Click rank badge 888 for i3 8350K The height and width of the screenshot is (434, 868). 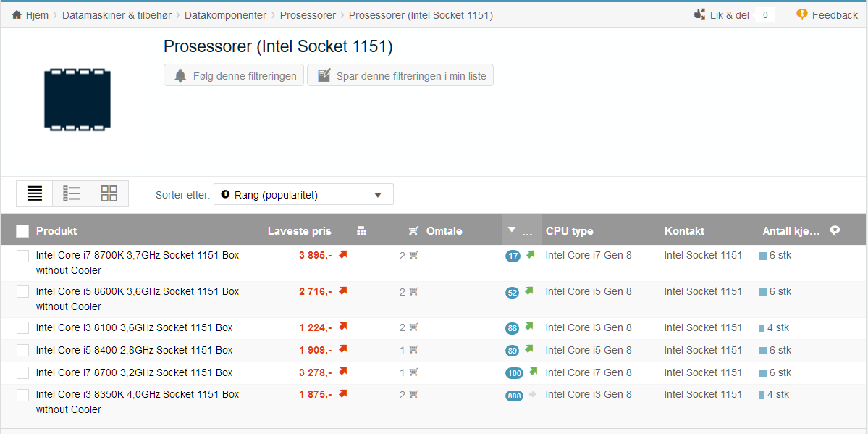tap(514, 396)
